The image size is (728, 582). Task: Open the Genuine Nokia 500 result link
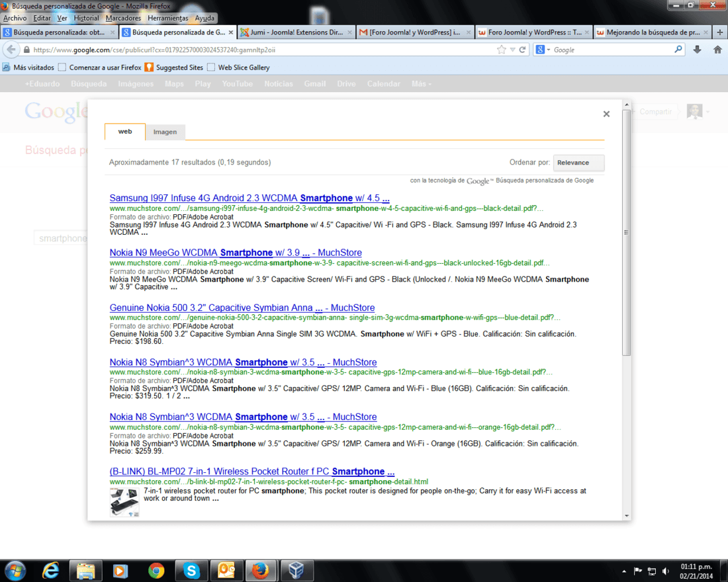[x=242, y=308]
